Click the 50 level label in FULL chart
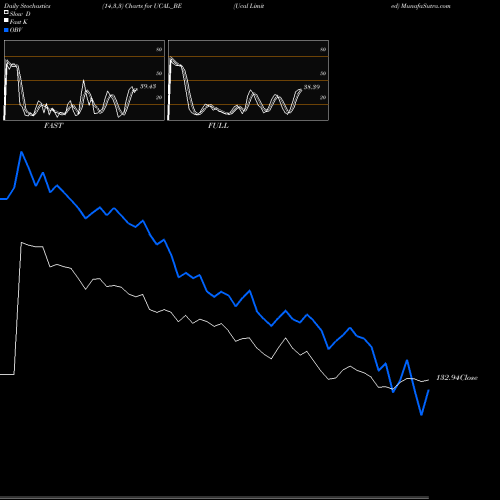This screenshot has width=500, height=500. (x=323, y=73)
